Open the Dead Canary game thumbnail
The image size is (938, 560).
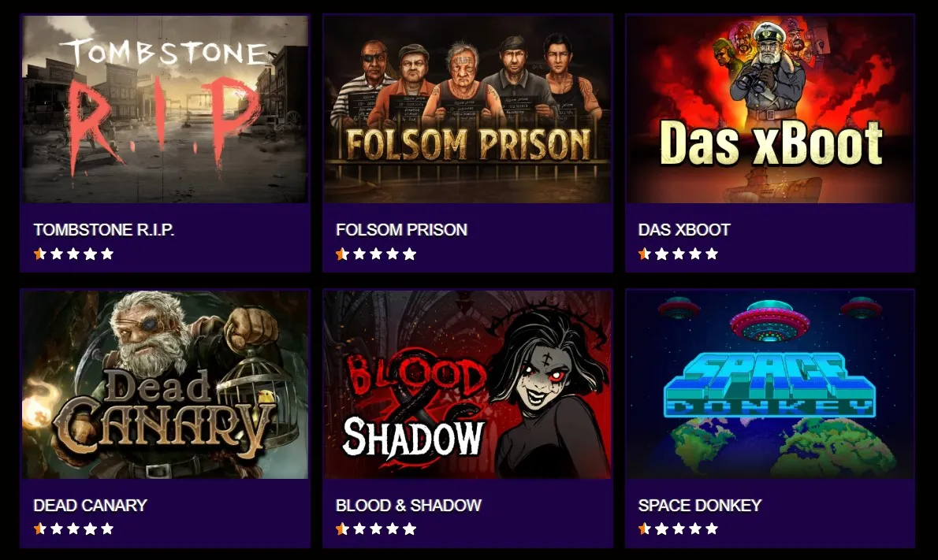[x=165, y=384]
